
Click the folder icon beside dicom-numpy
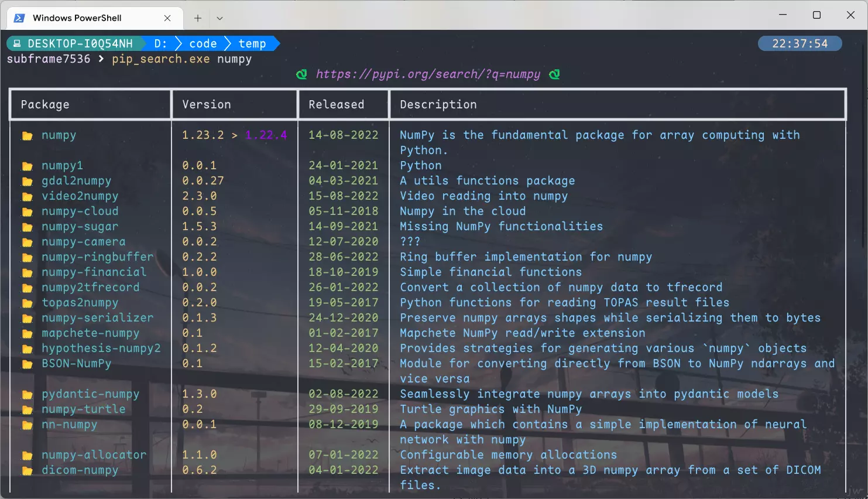[27, 471]
